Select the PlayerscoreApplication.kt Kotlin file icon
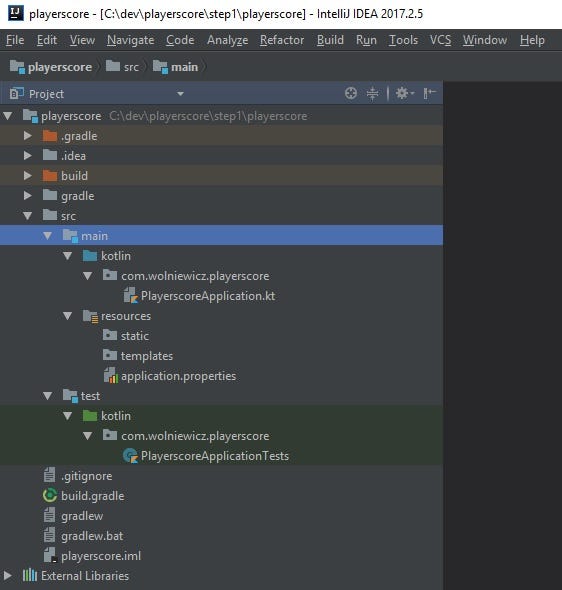This screenshot has width=562, height=590. pyautogui.click(x=131, y=296)
